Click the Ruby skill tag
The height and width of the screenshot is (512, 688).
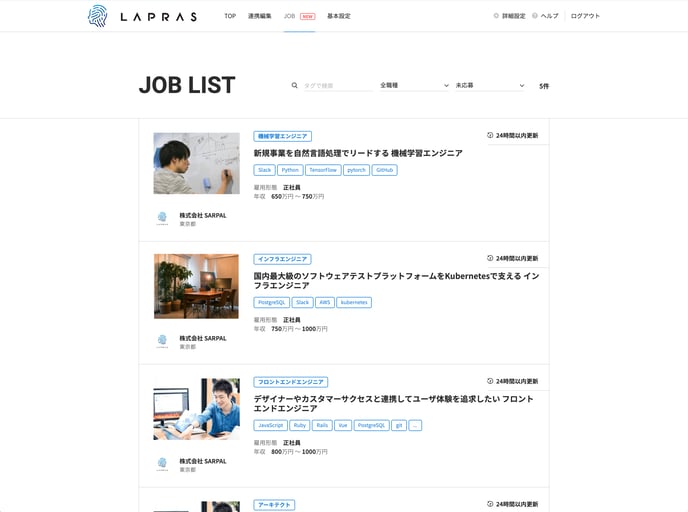coord(300,426)
